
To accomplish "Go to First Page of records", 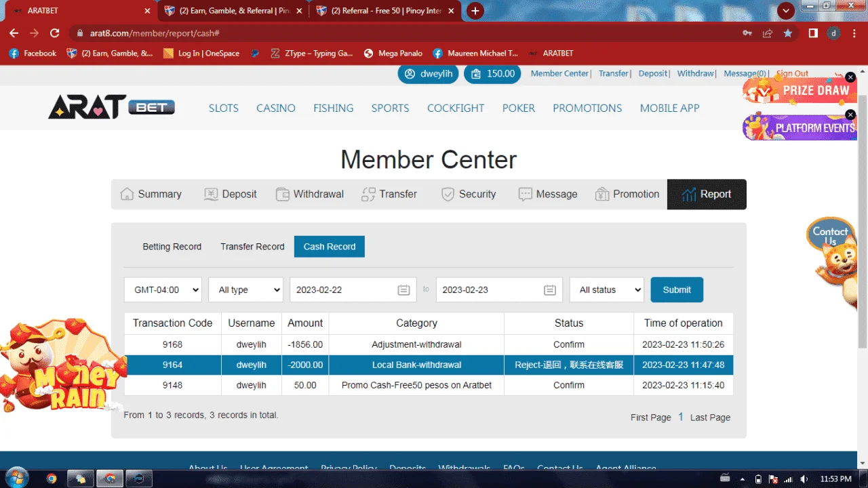I will pyautogui.click(x=651, y=418).
